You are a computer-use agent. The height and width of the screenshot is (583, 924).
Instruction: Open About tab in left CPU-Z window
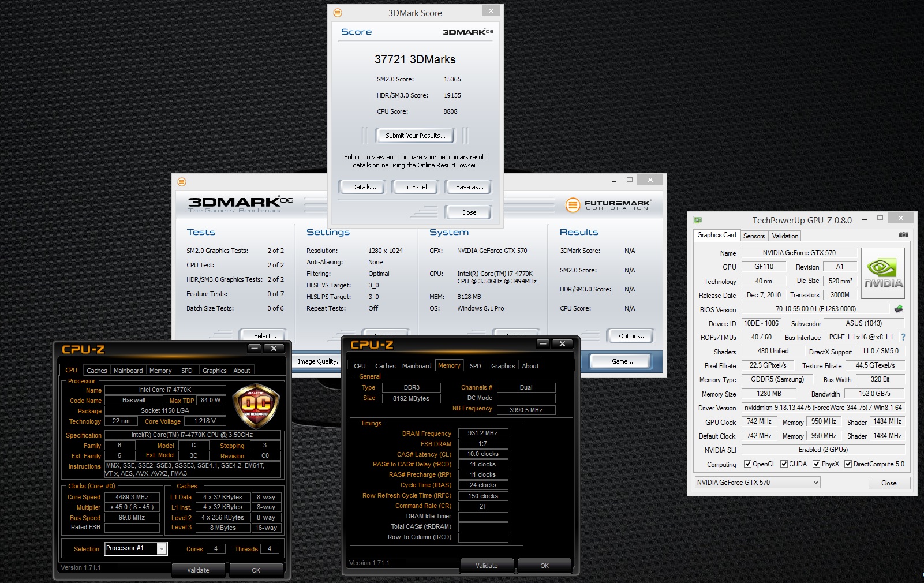click(242, 371)
